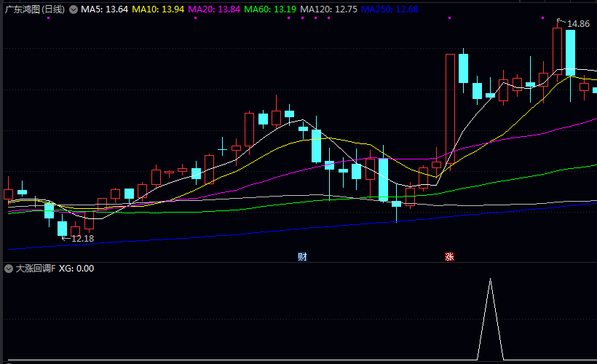The width and height of the screenshot is (597, 364).
Task: Click the 广东鸿图(日线) chart title
Action: pos(34,9)
